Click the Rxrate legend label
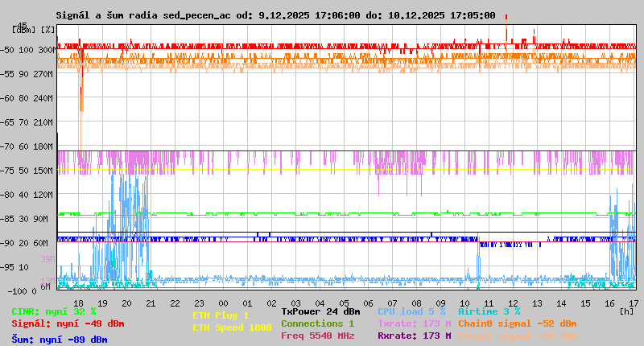644x346 pixels. (414, 336)
